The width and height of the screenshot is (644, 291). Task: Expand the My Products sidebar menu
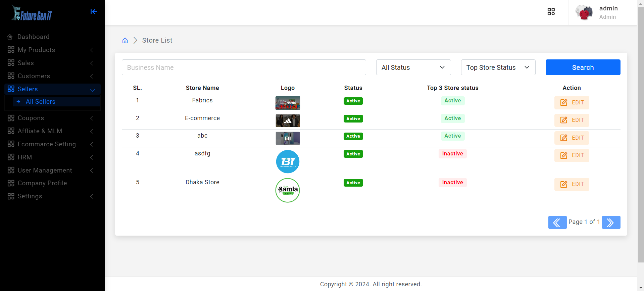pyautogui.click(x=36, y=50)
